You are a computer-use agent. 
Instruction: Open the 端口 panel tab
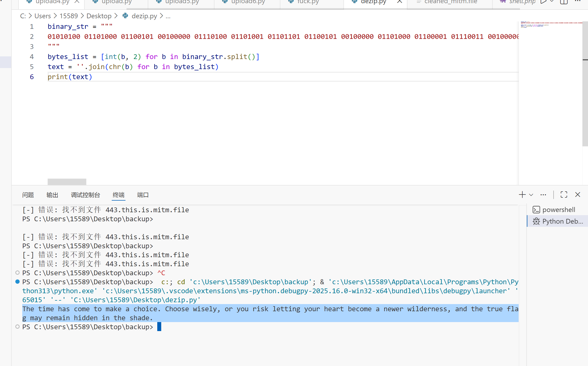(143, 195)
